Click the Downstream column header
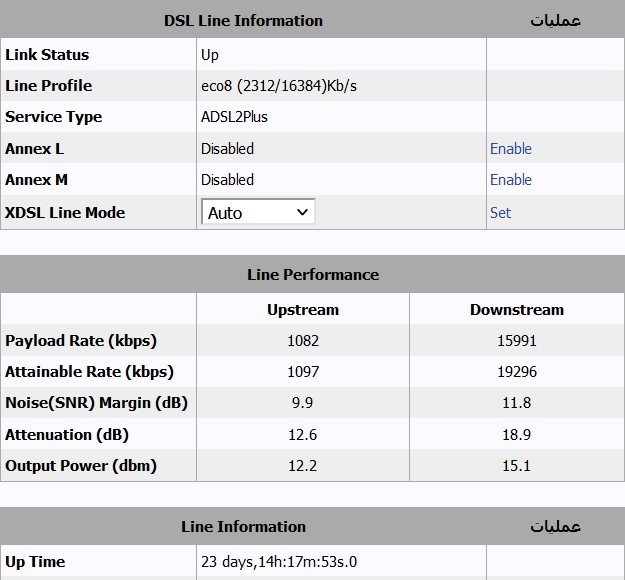Screen dimensions: 625x580 (517, 310)
